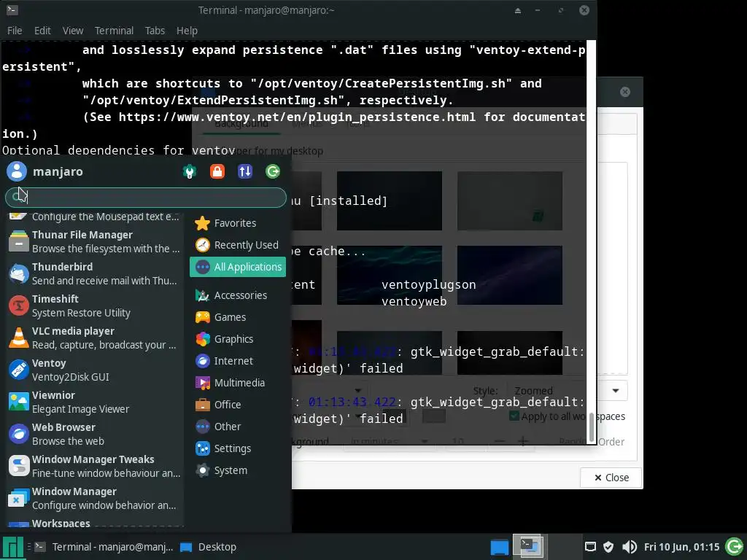Viewport: 747px width, 560px height.
Task: Show the Favorites category
Action: (x=238, y=223)
